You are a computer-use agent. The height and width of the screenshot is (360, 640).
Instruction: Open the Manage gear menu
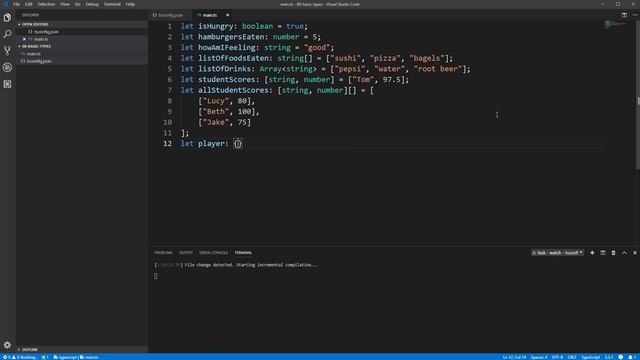click(x=7, y=345)
